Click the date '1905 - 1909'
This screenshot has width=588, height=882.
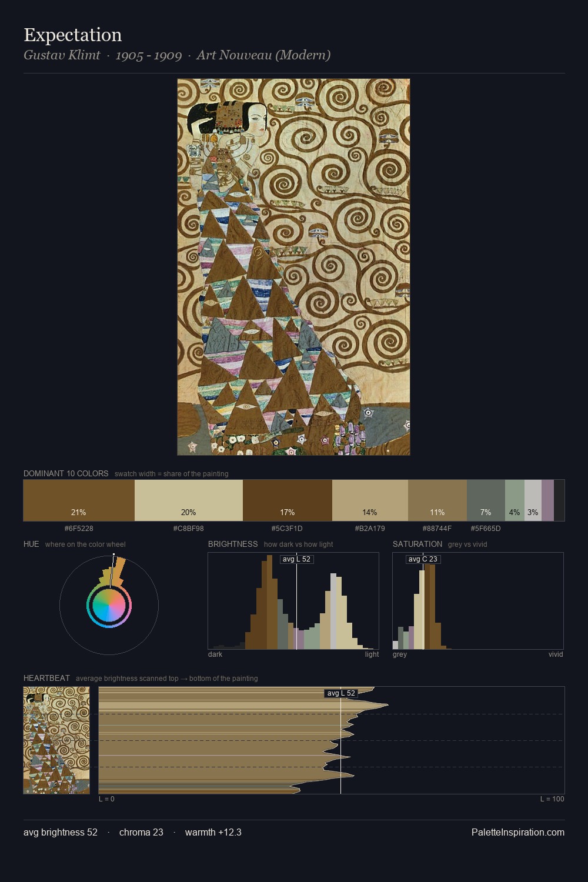(x=149, y=55)
